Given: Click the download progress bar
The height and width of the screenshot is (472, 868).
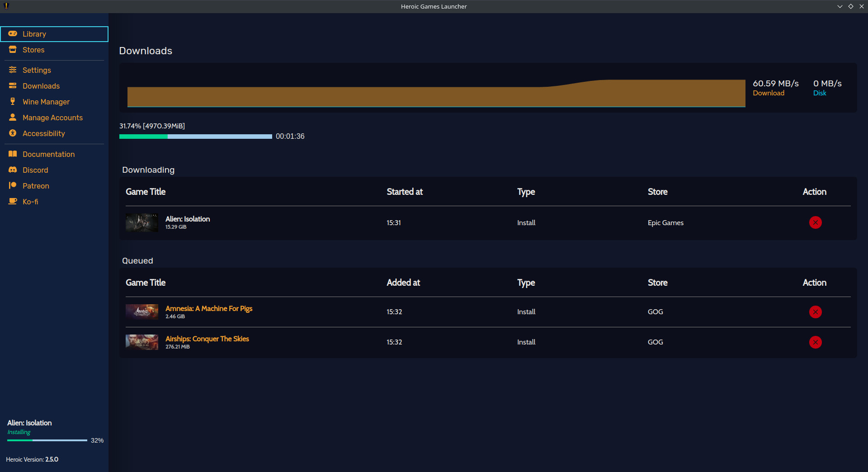Looking at the screenshot, I should (195, 137).
